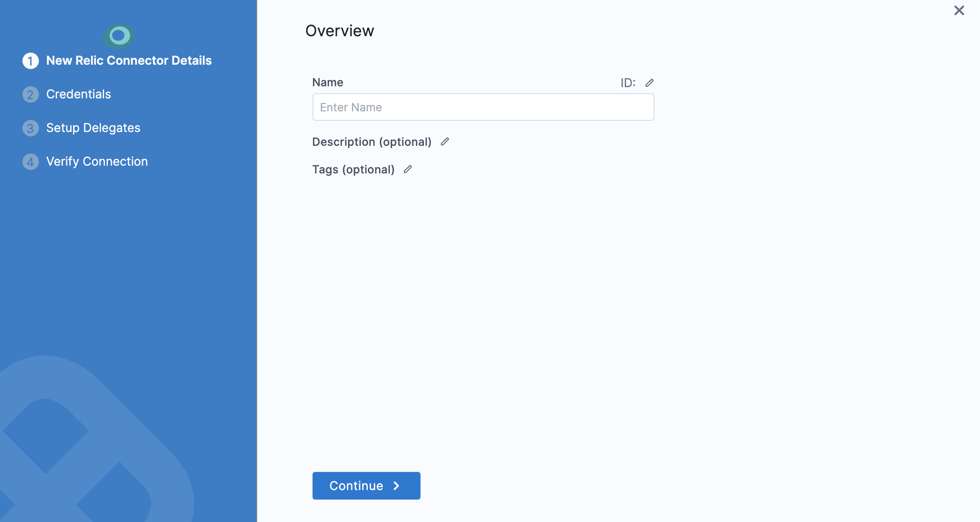Image resolution: width=980 pixels, height=522 pixels.
Task: Click step 2 numbered circle
Action: [30, 94]
